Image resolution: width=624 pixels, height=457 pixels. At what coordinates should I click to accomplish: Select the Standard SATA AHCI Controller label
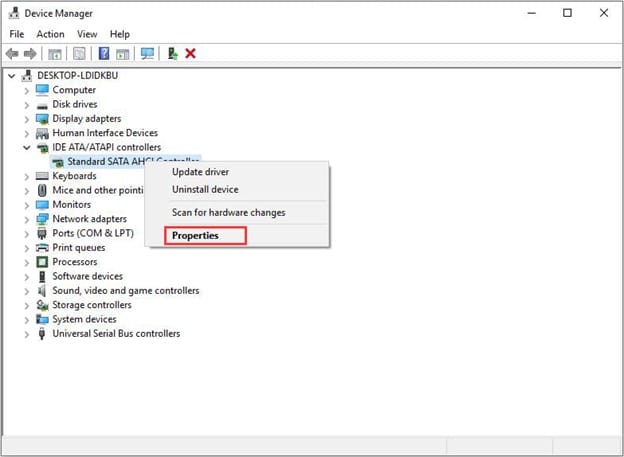[133, 162]
